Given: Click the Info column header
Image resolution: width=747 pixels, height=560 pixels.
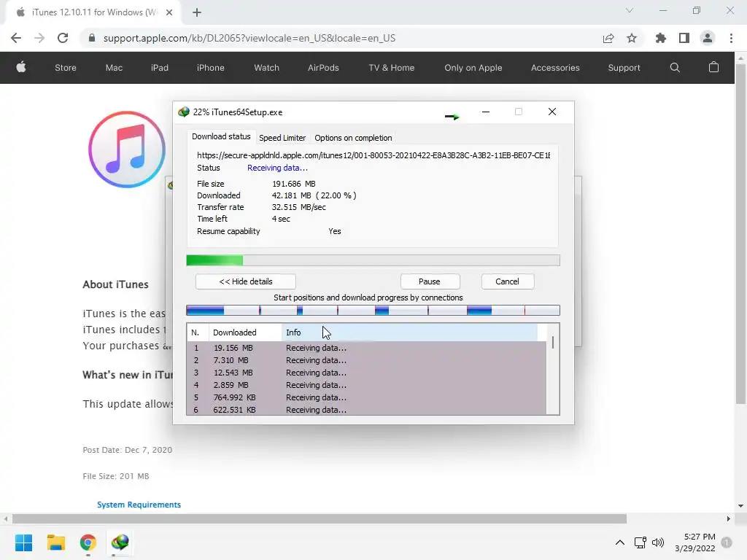Looking at the screenshot, I should (410, 332).
